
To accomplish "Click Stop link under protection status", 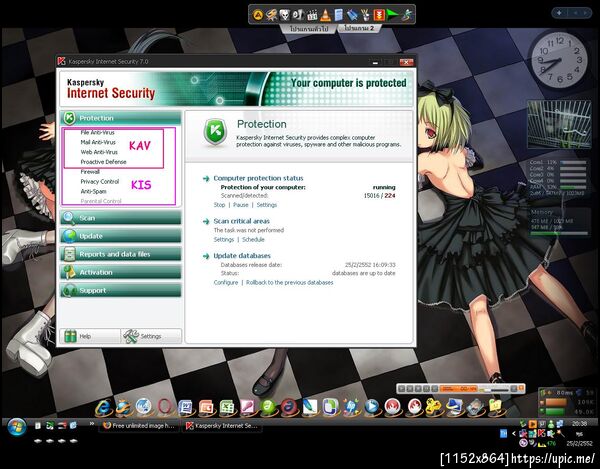I will pyautogui.click(x=219, y=205).
